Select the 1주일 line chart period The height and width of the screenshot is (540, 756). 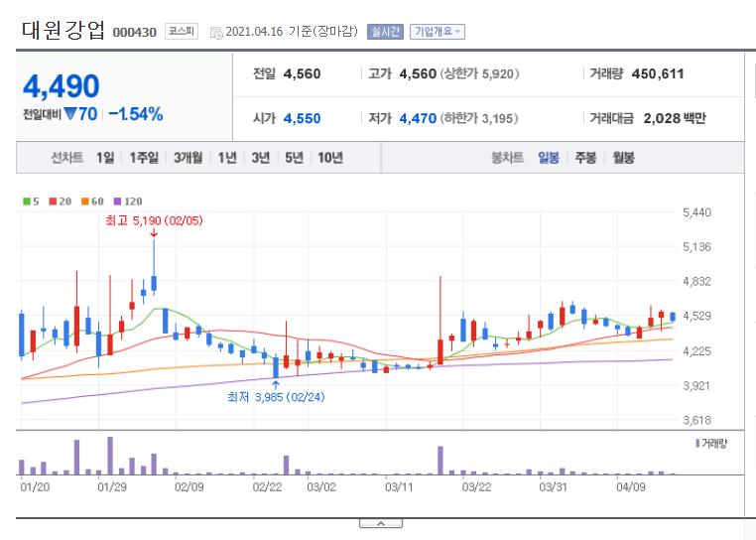pyautogui.click(x=144, y=157)
